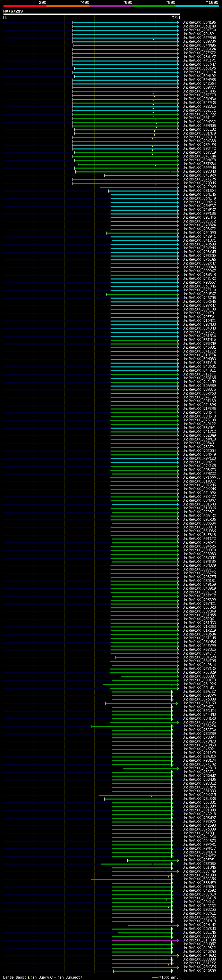Select UniRef100_Q4QSD9 label
The width and height of the screenshot is (222, 980).
tap(199, 971)
